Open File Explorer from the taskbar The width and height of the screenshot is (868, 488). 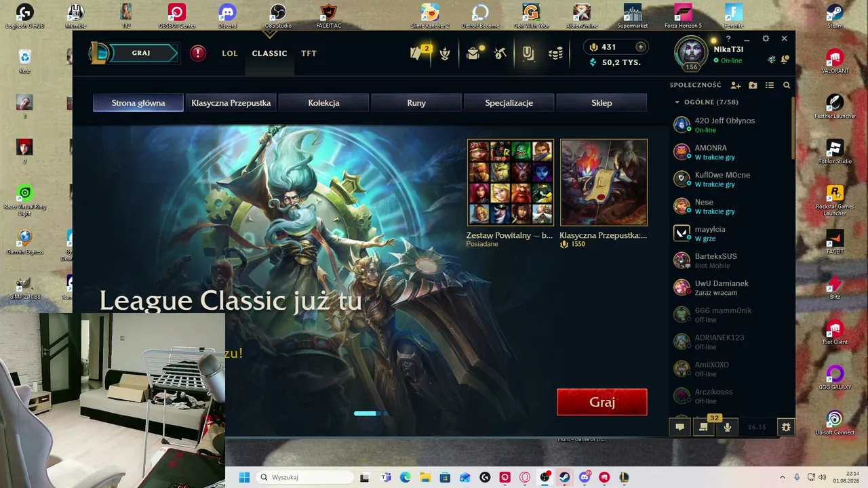pos(425,477)
